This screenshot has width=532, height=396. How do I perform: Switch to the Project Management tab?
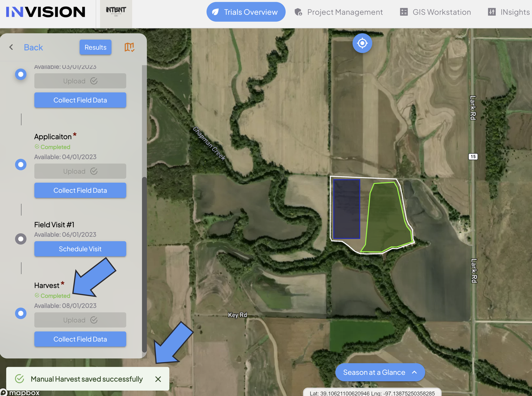click(x=338, y=12)
